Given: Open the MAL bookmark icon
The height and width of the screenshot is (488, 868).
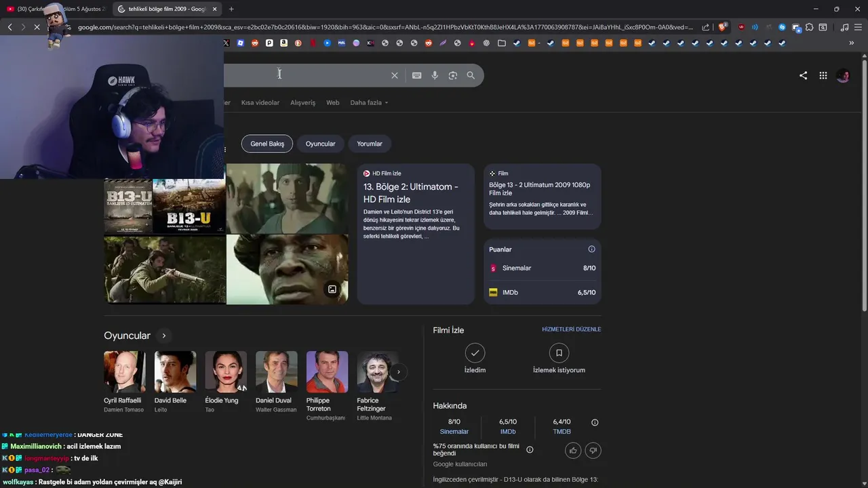Looking at the screenshot, I should pyautogui.click(x=341, y=43).
